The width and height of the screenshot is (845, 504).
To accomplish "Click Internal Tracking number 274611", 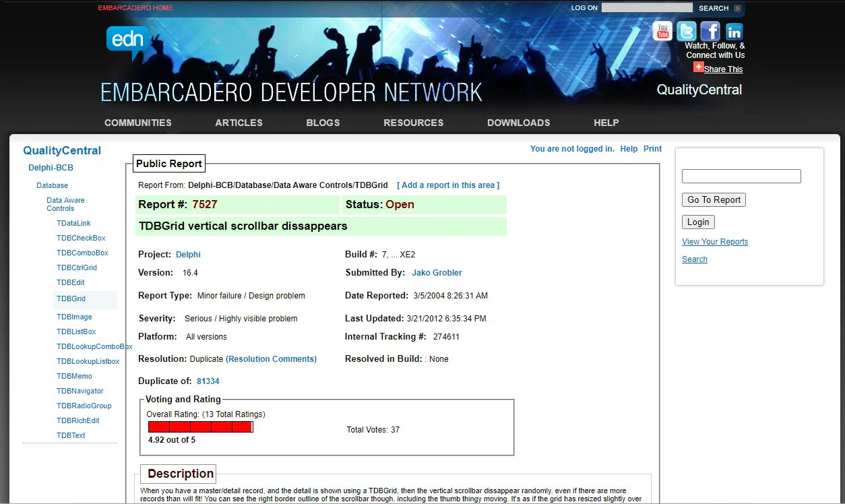I will point(446,337).
